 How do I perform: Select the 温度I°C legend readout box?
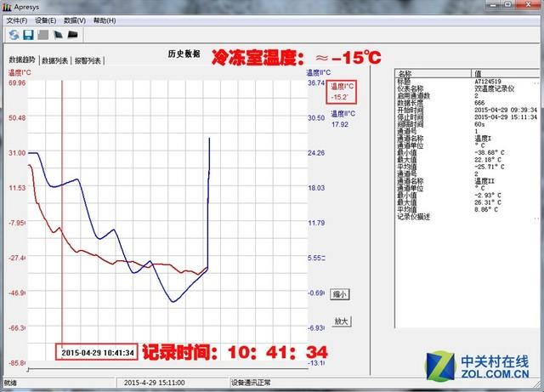[x=342, y=92]
